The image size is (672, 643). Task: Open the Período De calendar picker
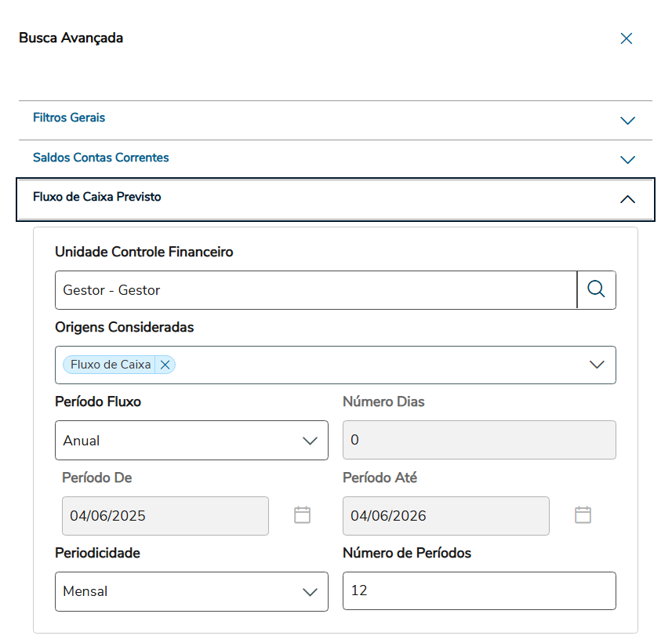point(302,515)
